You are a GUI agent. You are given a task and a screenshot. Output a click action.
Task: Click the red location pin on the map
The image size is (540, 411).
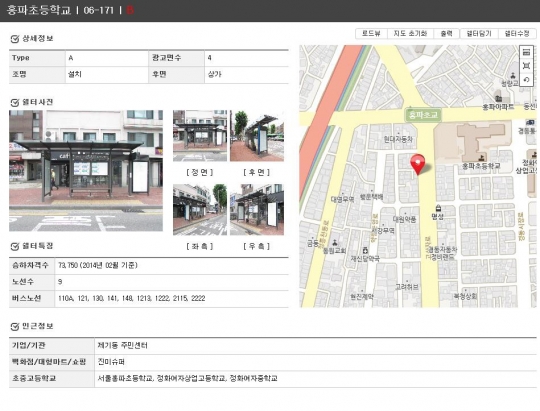pyautogui.click(x=418, y=164)
